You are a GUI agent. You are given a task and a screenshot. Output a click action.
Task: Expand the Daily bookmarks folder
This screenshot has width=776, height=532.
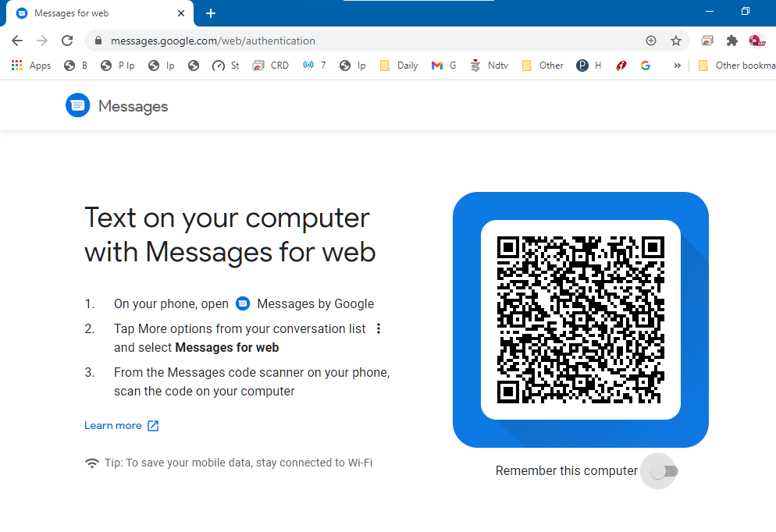[x=399, y=66]
